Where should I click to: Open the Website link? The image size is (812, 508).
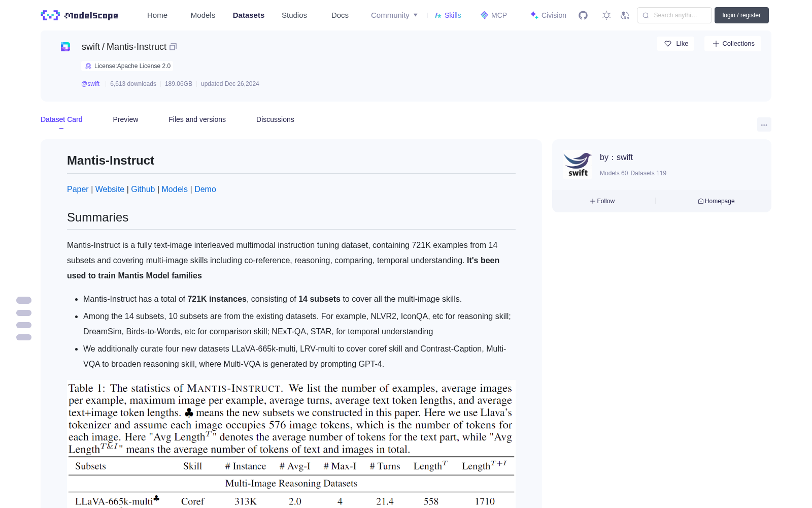click(110, 189)
